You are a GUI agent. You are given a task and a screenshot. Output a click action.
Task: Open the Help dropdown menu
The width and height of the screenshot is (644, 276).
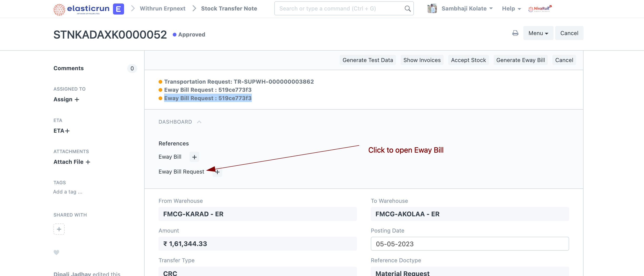511,9
